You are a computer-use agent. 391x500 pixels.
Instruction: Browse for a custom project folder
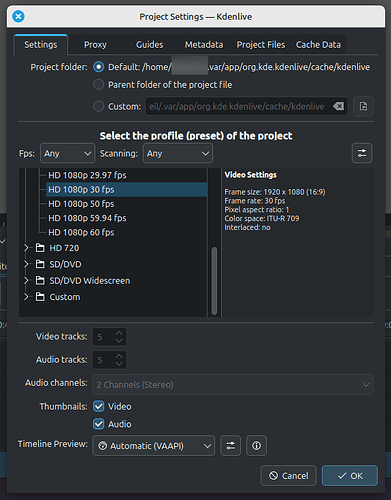tap(363, 106)
